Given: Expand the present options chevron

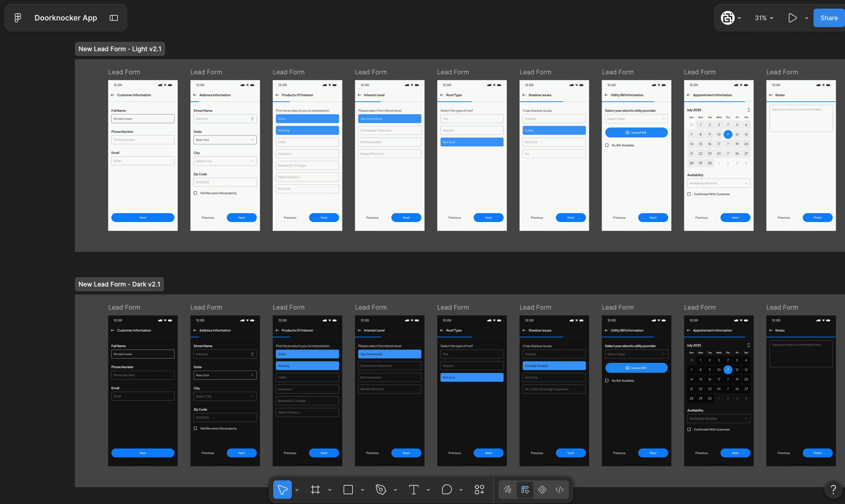Looking at the screenshot, I should tap(806, 18).
